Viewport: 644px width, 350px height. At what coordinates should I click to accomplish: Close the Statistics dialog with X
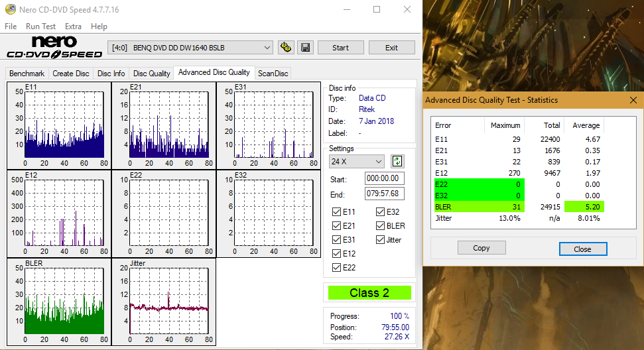tap(633, 100)
